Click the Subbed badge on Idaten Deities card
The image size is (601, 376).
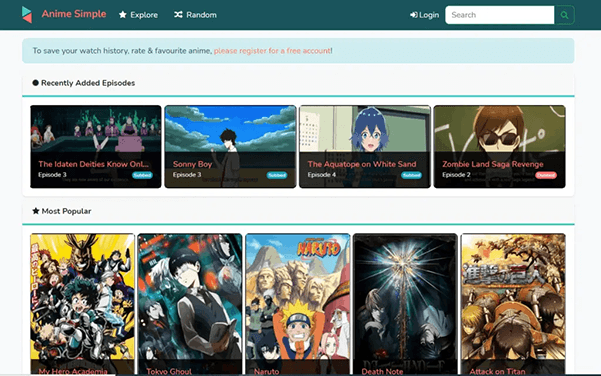point(142,175)
